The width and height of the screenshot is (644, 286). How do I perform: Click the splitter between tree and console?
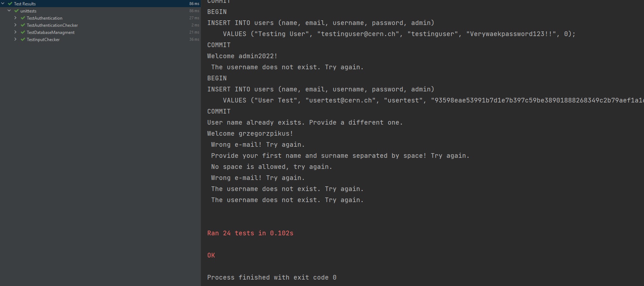[201, 143]
